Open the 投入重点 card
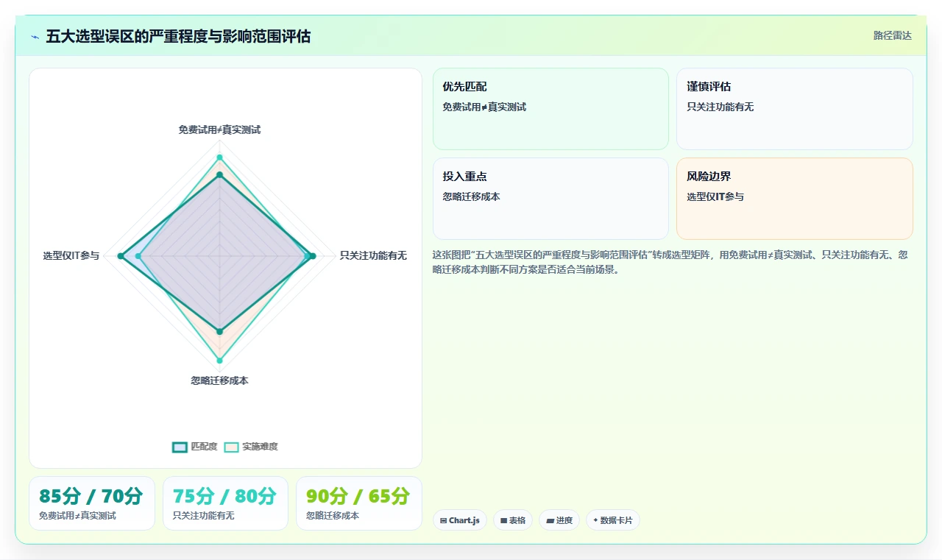 point(550,199)
